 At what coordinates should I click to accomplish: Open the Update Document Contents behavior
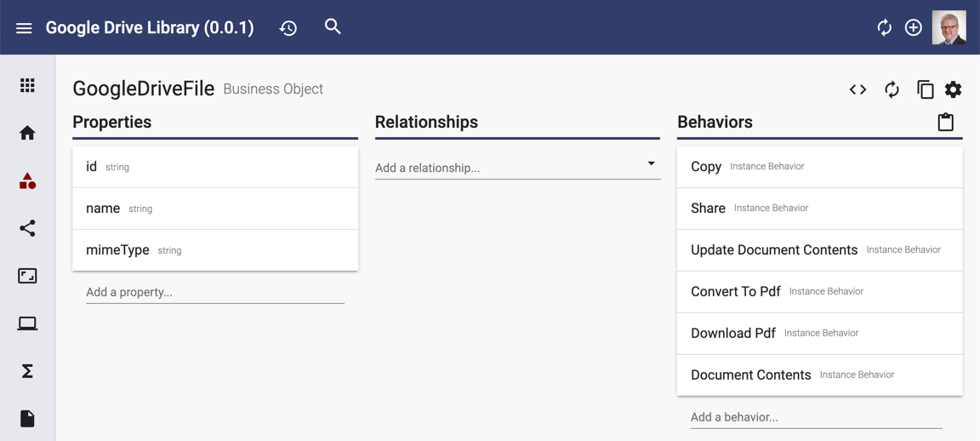(819, 250)
